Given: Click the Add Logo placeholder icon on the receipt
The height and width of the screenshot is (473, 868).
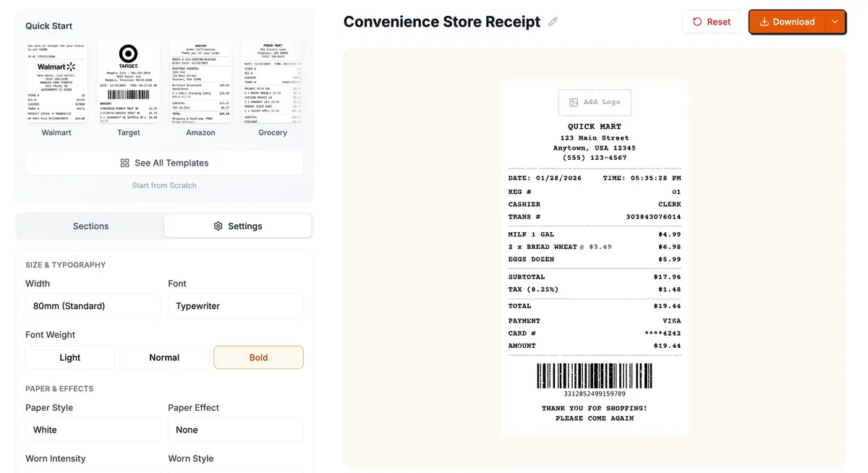Looking at the screenshot, I should pos(575,102).
